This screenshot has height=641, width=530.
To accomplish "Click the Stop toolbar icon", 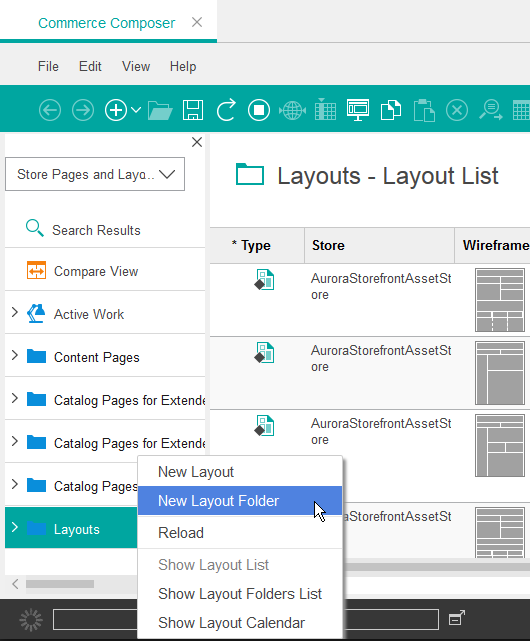I will click(x=259, y=110).
